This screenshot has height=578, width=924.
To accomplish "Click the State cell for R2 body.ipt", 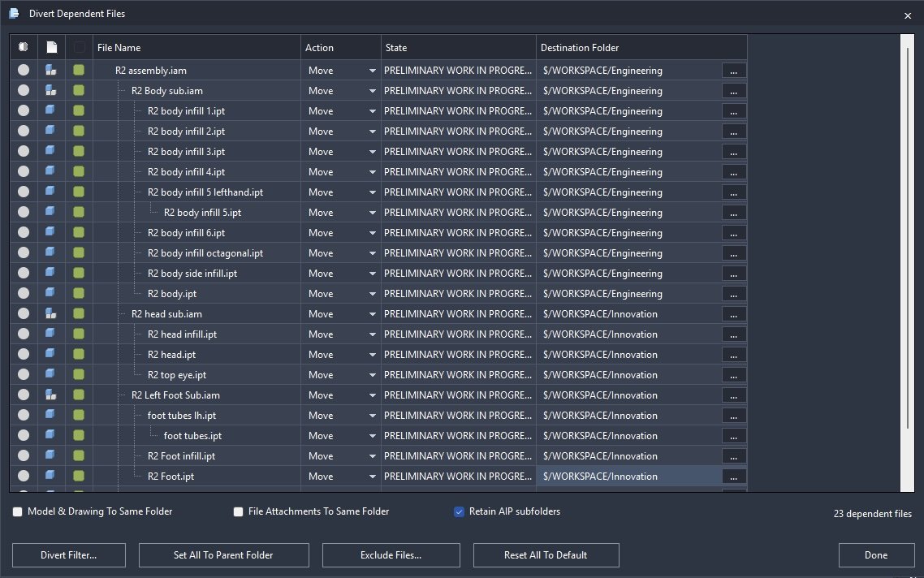I will click(x=459, y=293).
